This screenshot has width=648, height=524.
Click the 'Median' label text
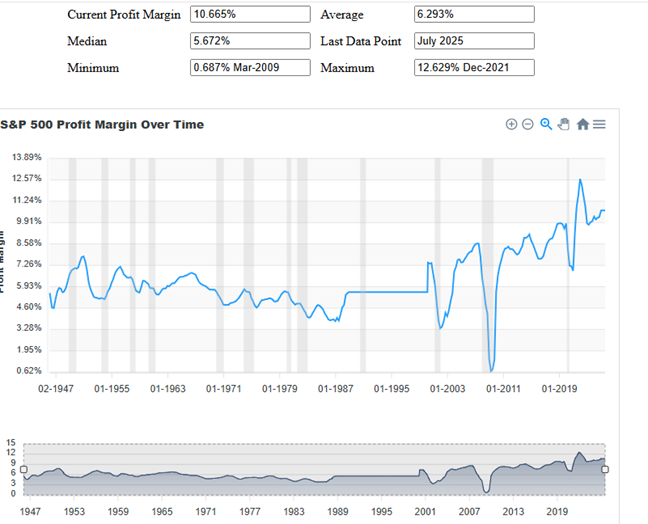pos(87,41)
